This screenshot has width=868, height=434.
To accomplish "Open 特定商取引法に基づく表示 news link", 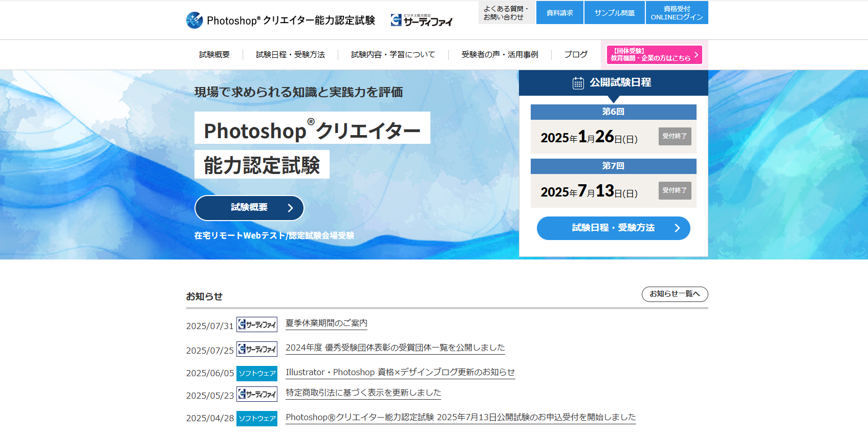I will click(x=363, y=393).
